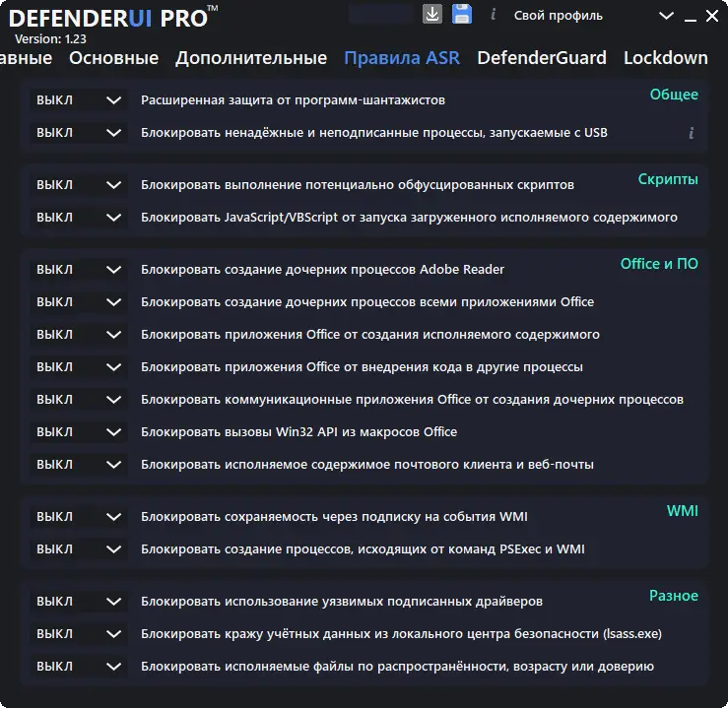Expand dropdown for USB unsigned processes rule
This screenshot has width=728, height=708.
(x=79, y=133)
